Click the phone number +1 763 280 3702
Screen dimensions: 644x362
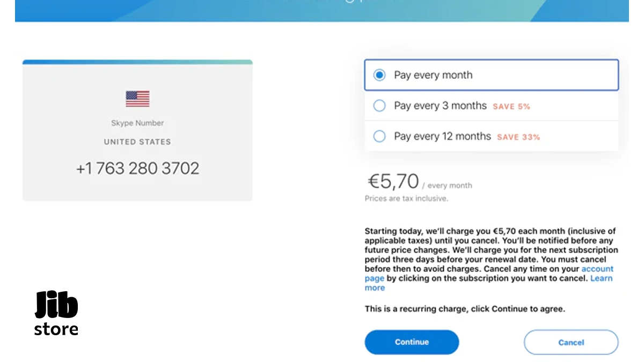click(x=137, y=168)
